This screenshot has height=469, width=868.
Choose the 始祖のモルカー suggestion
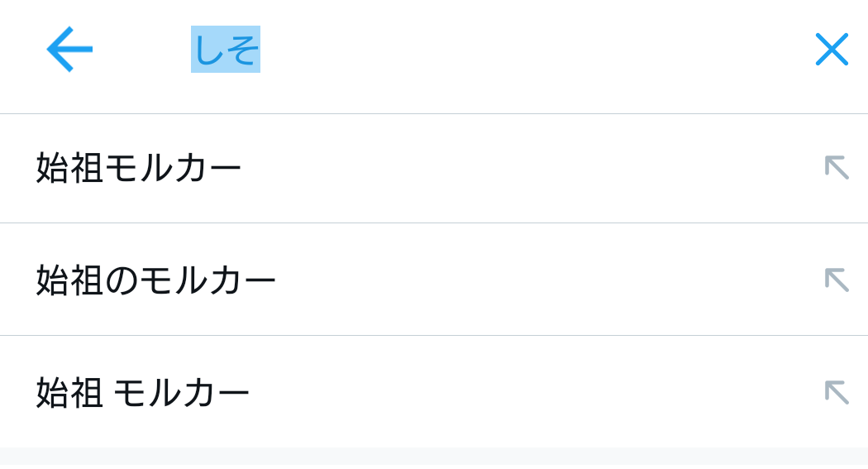[155, 280]
